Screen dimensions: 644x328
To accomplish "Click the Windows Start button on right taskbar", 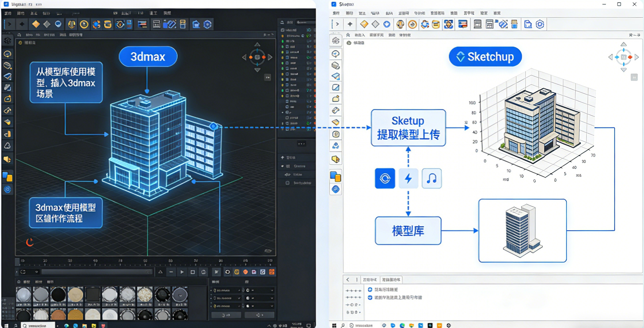I will tap(334, 325).
